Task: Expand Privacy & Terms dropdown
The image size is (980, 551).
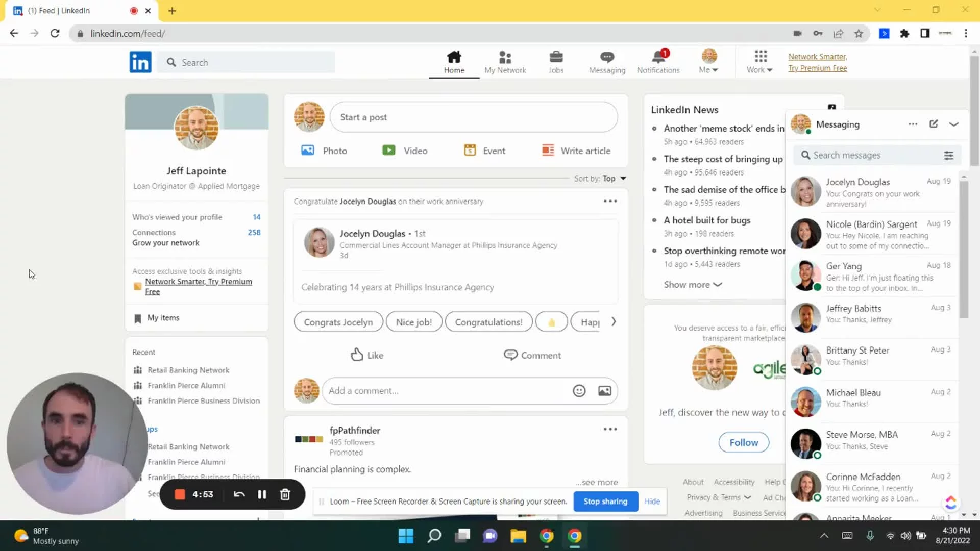Action: click(719, 497)
